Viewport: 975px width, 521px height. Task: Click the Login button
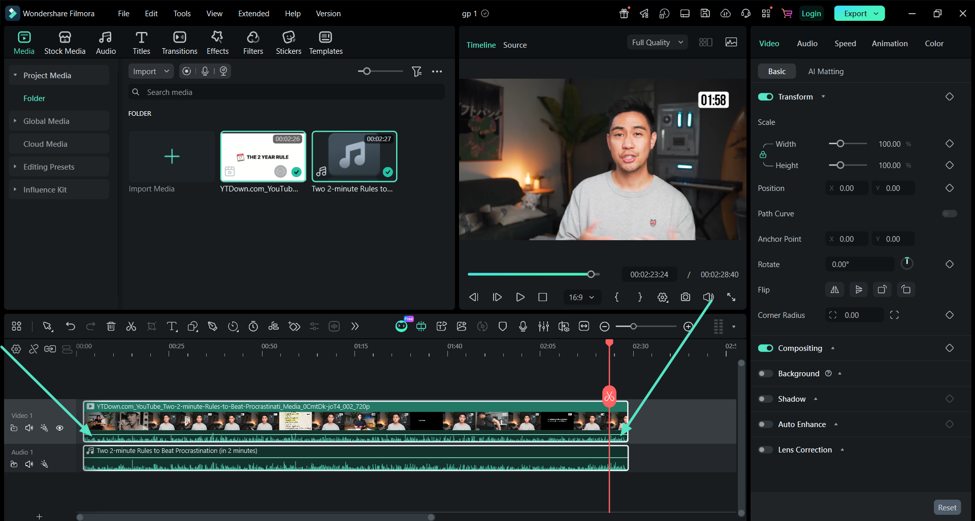click(x=811, y=13)
